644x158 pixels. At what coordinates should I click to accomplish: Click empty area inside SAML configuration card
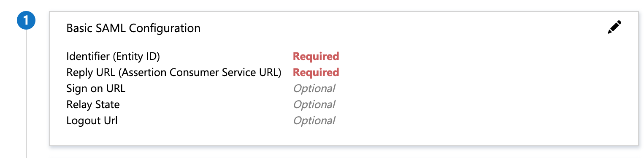[x=464, y=93]
